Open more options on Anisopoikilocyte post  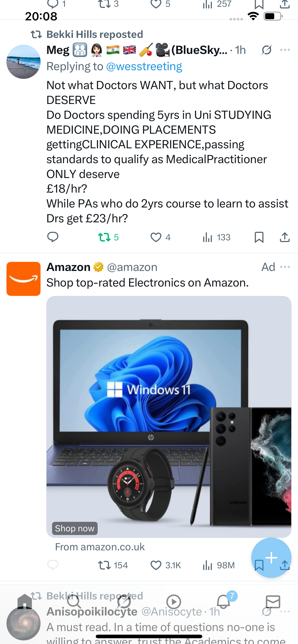click(285, 611)
